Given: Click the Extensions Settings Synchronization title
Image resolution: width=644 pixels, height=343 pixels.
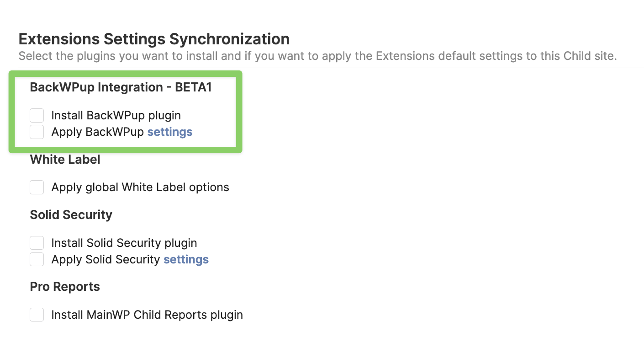Looking at the screenshot, I should 154,39.
